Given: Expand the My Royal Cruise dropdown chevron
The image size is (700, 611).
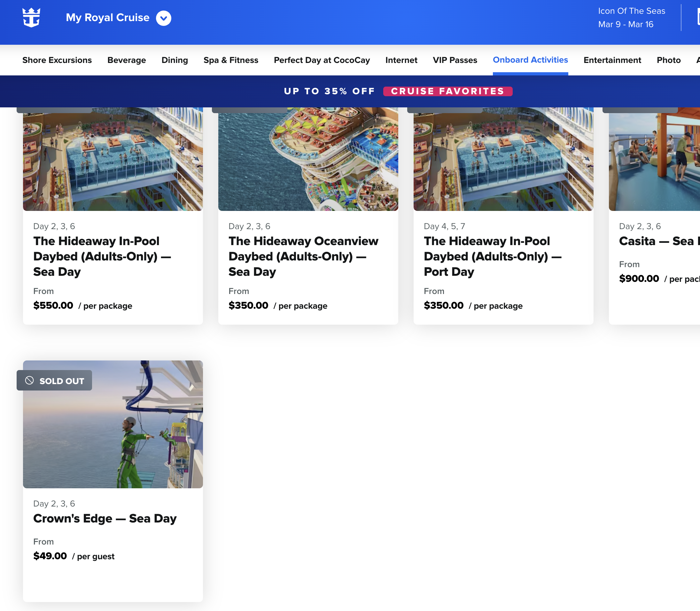Looking at the screenshot, I should pyautogui.click(x=164, y=18).
